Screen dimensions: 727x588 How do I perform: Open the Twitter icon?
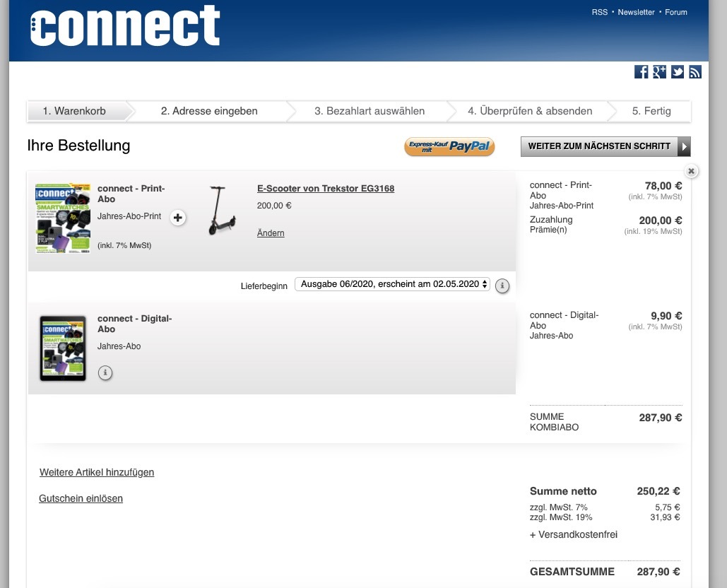coord(678,72)
